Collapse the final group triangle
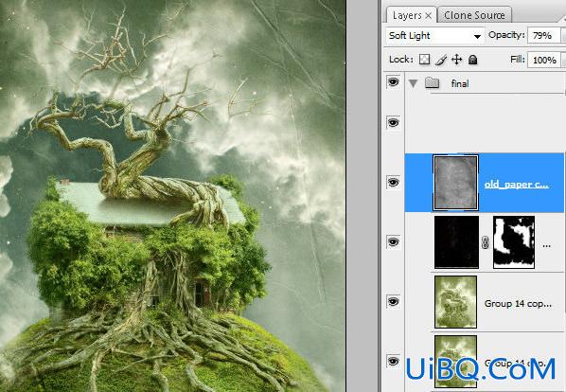The width and height of the screenshot is (566, 392). tap(413, 83)
